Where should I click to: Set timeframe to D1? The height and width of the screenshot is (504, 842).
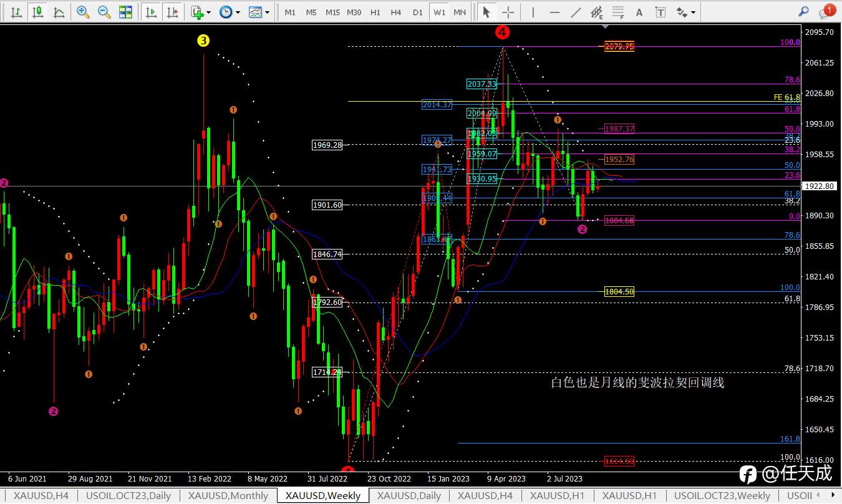click(417, 12)
